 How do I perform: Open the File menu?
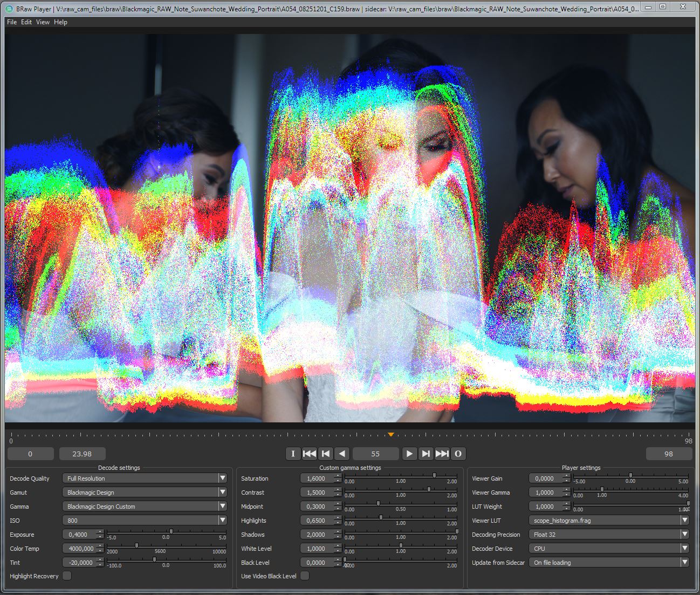coord(12,22)
